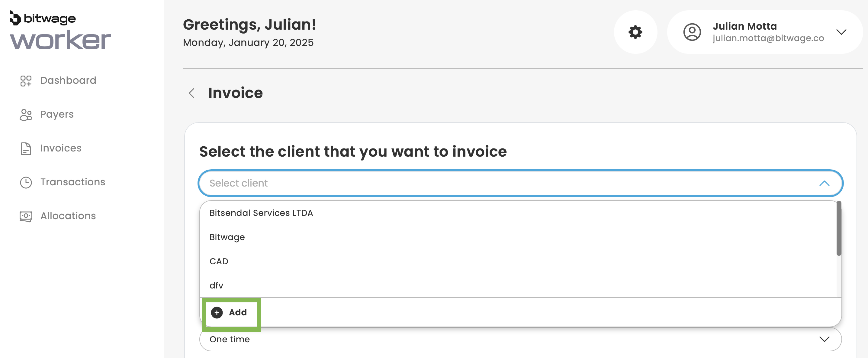Pick the CAD client option
This screenshot has width=868, height=358.
[x=219, y=262]
